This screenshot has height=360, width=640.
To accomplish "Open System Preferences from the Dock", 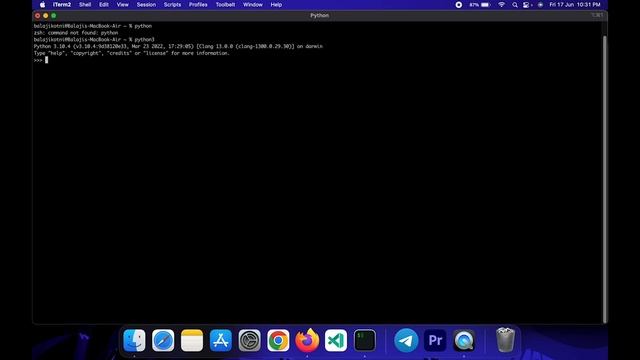I will (249, 340).
